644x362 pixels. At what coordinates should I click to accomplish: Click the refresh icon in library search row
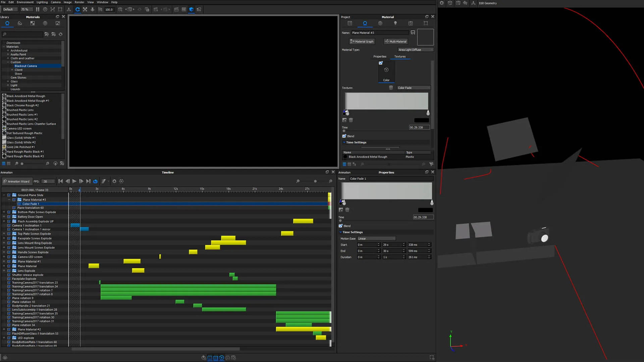click(x=61, y=34)
